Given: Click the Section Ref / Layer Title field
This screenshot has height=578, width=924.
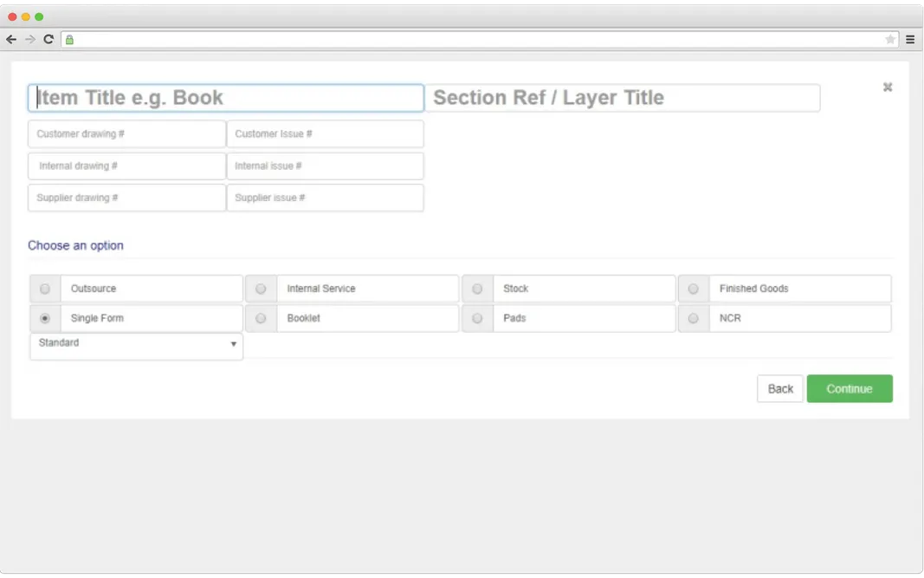Looking at the screenshot, I should point(624,98).
